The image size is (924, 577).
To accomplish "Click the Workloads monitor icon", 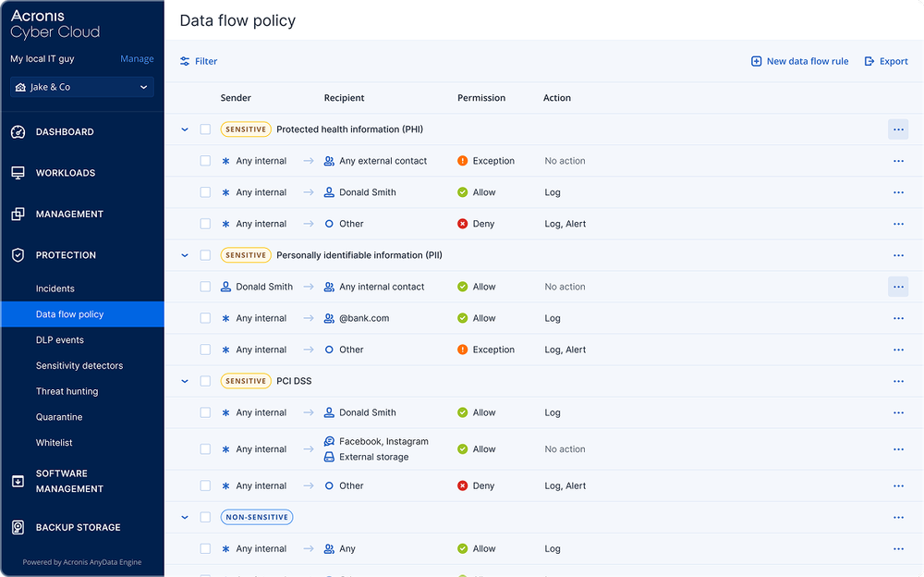I will pos(18,173).
